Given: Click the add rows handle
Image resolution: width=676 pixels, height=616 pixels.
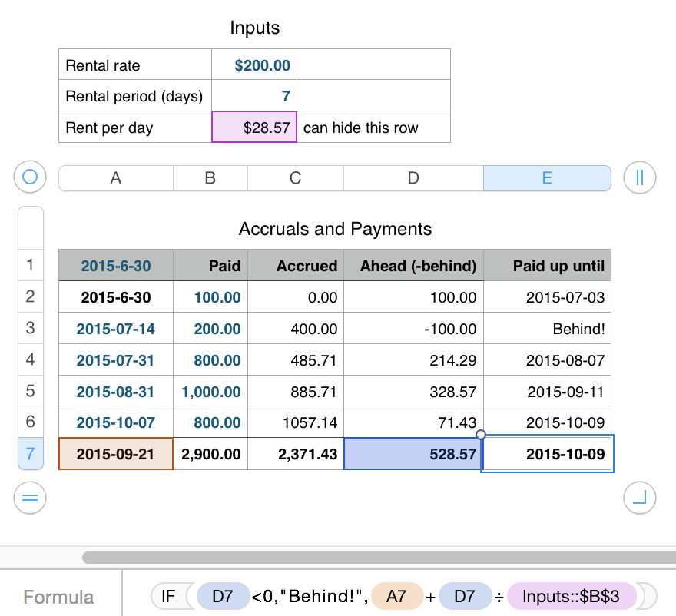Looking at the screenshot, I should pyautogui.click(x=30, y=498).
